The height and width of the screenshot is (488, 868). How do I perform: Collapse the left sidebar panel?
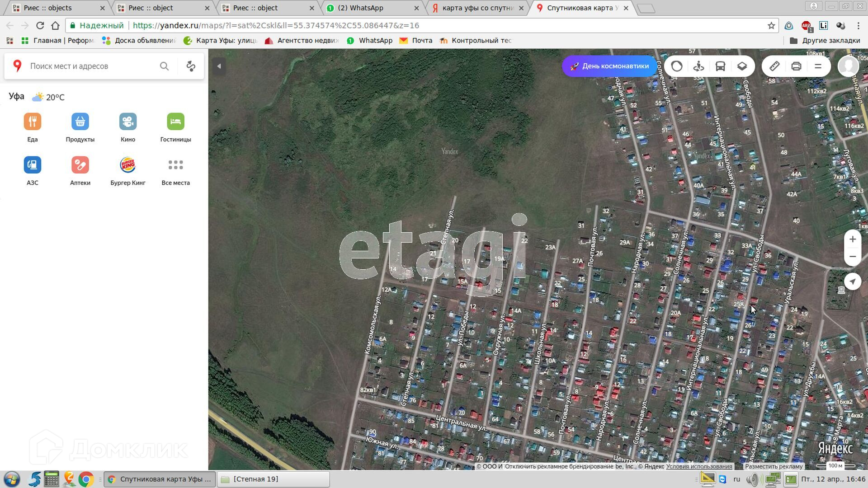pos(219,66)
